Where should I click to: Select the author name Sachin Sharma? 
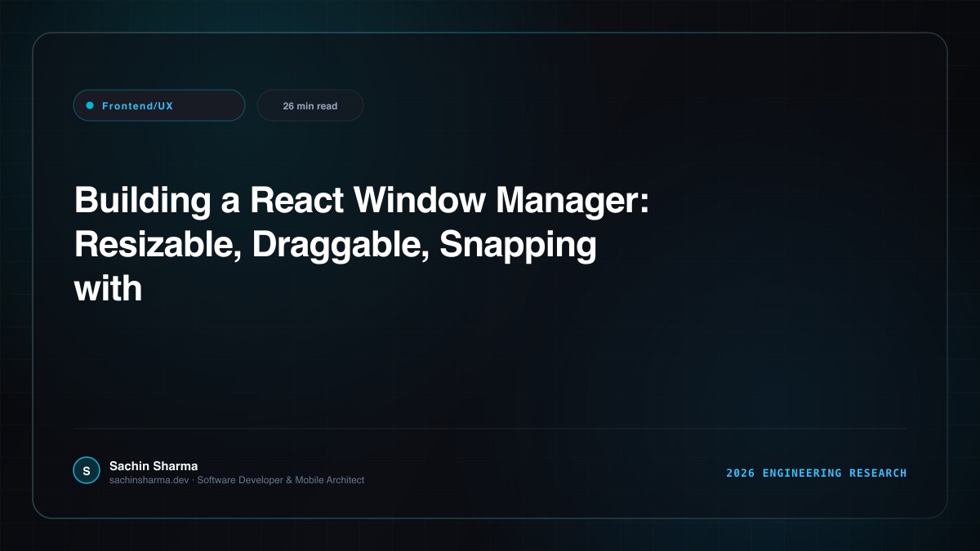[154, 465]
